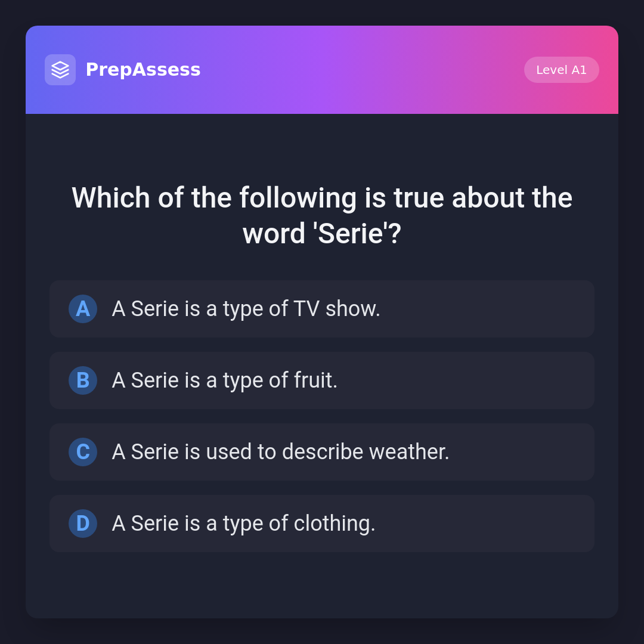Click the letter C circle badge

coord(83,452)
